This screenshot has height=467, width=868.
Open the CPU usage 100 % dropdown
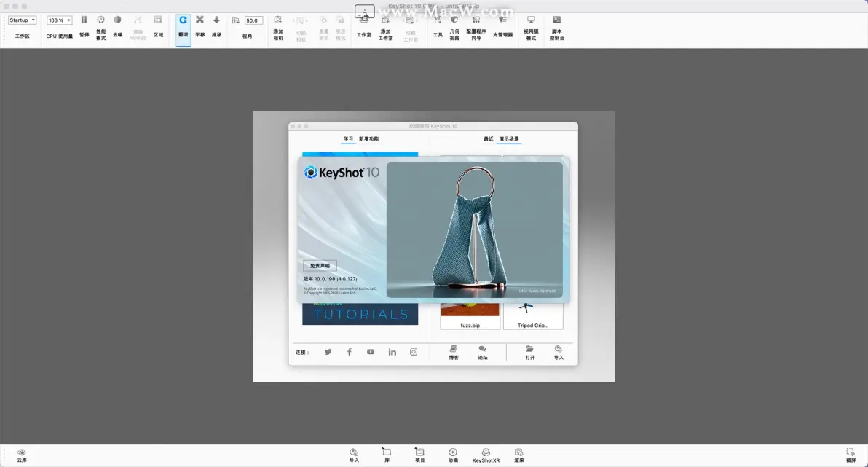click(59, 20)
